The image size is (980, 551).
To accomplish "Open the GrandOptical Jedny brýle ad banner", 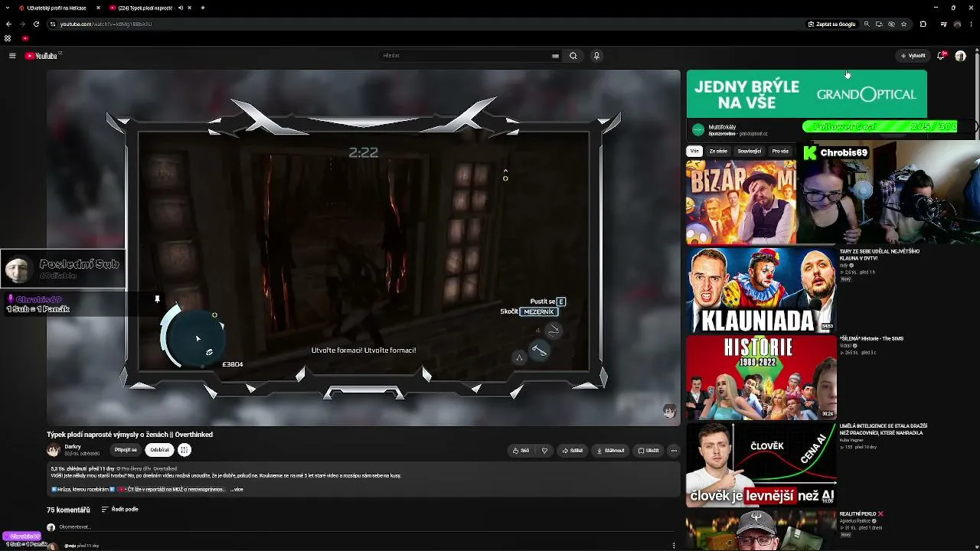I will (x=806, y=94).
